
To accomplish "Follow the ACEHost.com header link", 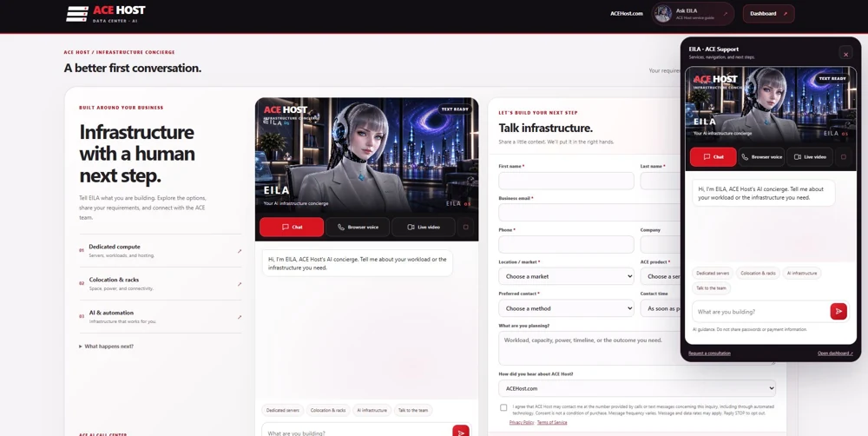I will pos(626,13).
